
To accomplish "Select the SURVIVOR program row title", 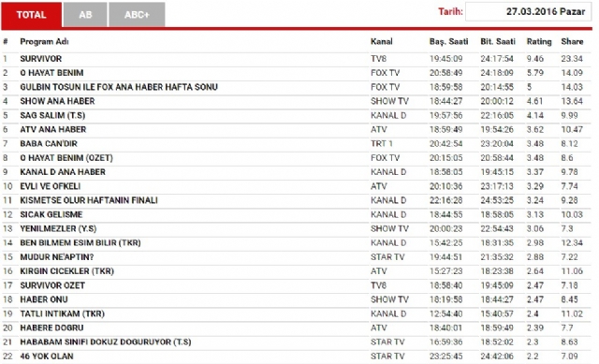I will (x=41, y=59).
